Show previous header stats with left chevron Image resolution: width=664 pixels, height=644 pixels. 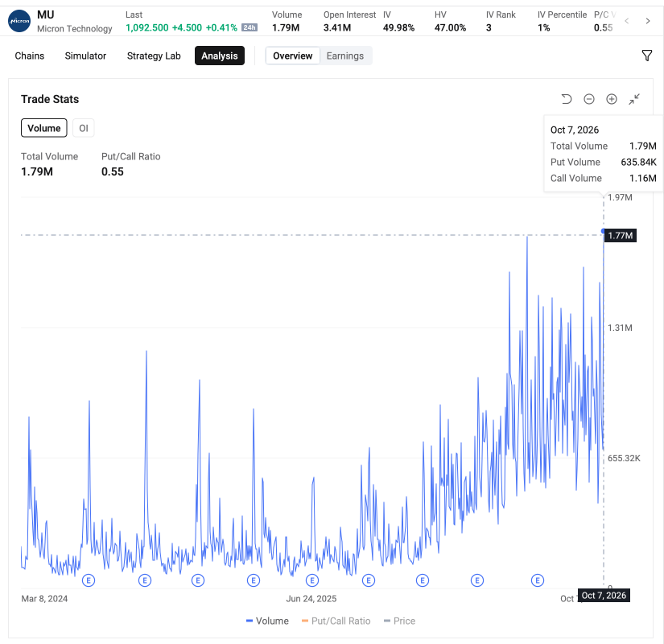point(627,21)
